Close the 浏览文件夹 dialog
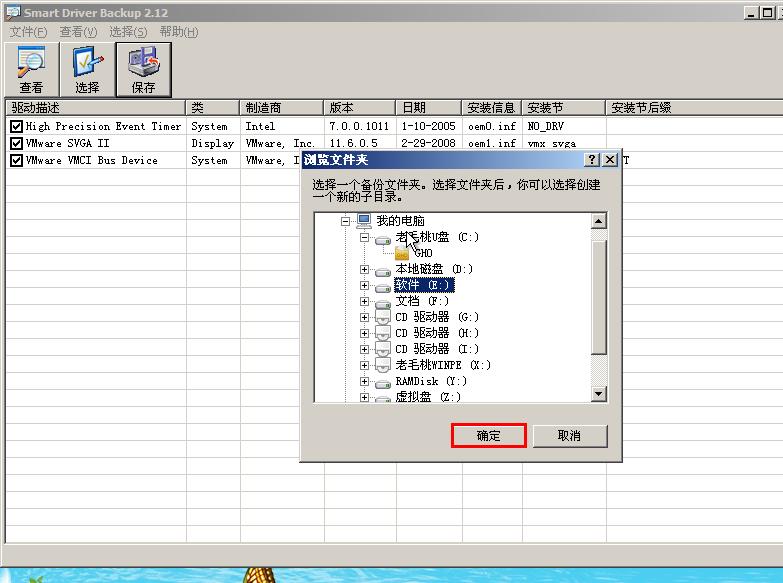The image size is (783, 583). coord(610,159)
